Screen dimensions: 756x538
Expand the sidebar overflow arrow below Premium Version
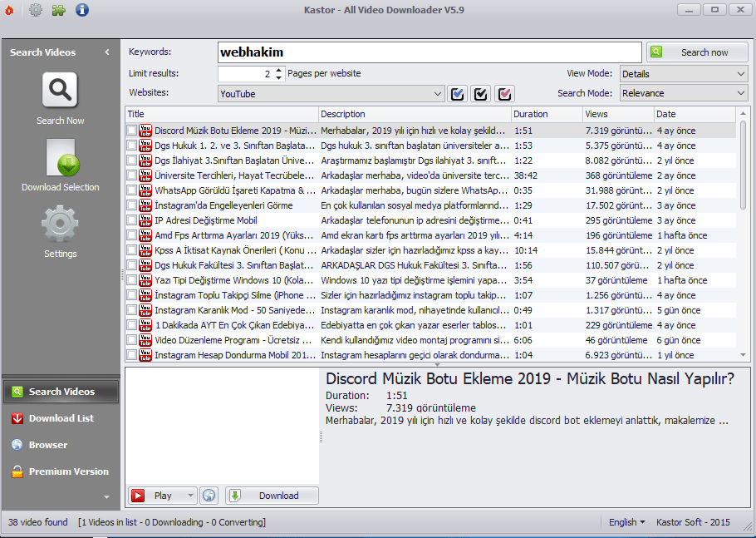point(106,497)
